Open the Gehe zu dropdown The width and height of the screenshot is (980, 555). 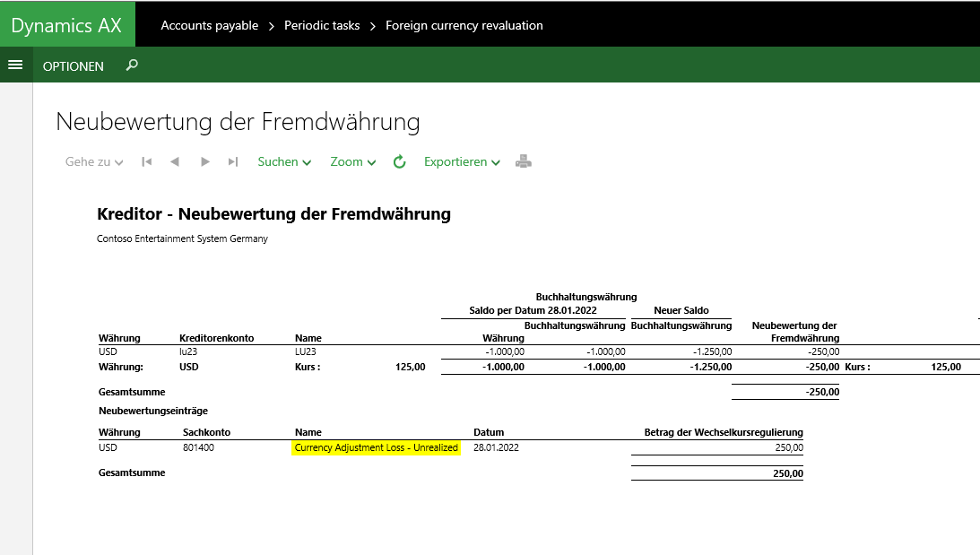click(x=94, y=162)
